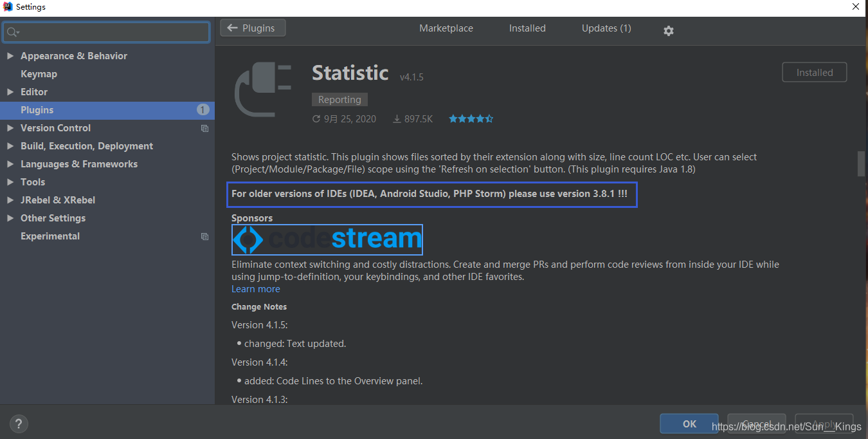Expand Build, Execution, Deployment node
The width and height of the screenshot is (868, 439).
click(10, 146)
